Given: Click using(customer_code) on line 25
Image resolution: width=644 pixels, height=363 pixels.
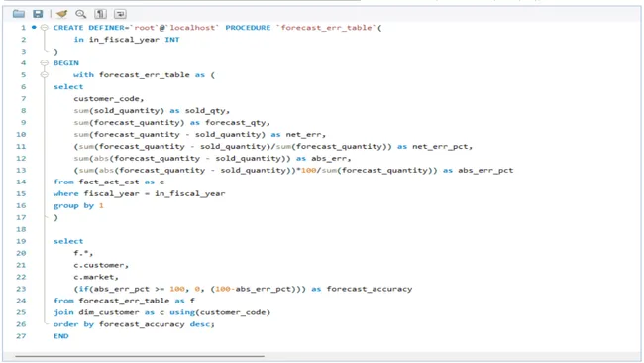Looking at the screenshot, I should (x=220, y=312).
